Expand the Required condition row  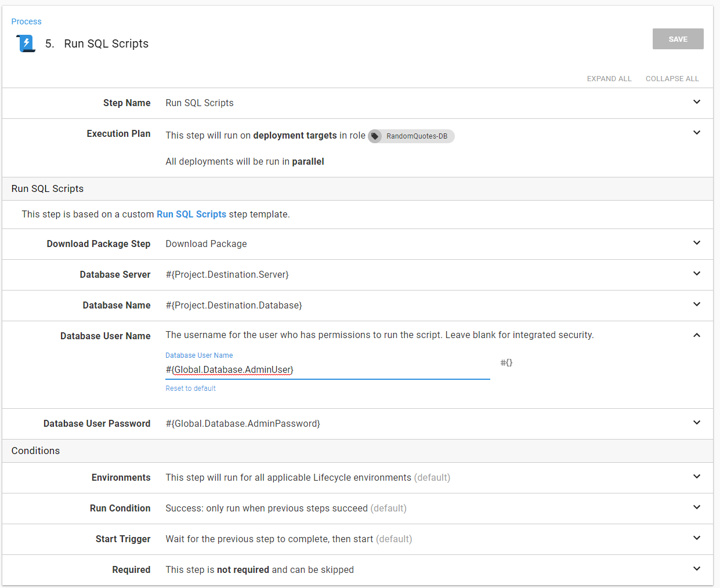tap(696, 569)
